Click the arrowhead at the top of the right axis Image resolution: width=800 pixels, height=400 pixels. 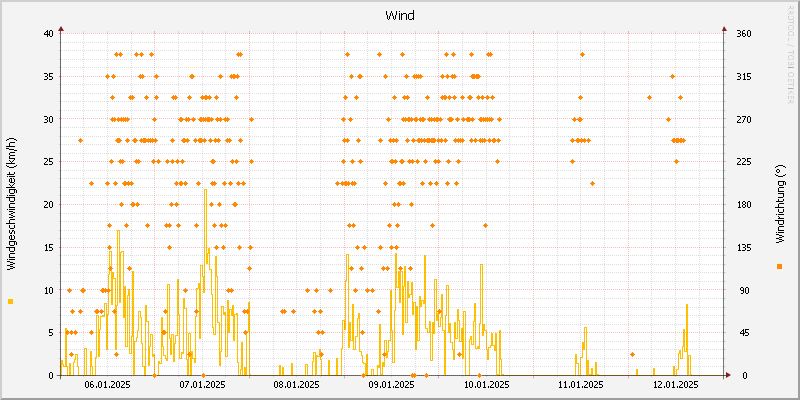click(x=723, y=29)
